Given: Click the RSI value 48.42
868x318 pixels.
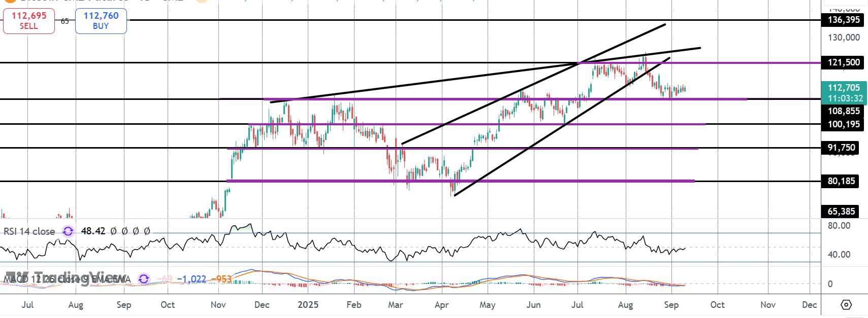Looking at the screenshot, I should click(93, 231).
